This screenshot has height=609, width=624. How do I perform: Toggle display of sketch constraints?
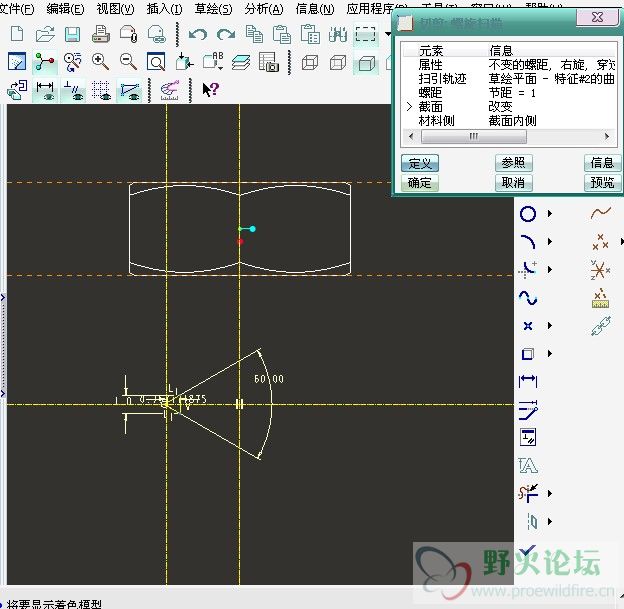click(73, 90)
